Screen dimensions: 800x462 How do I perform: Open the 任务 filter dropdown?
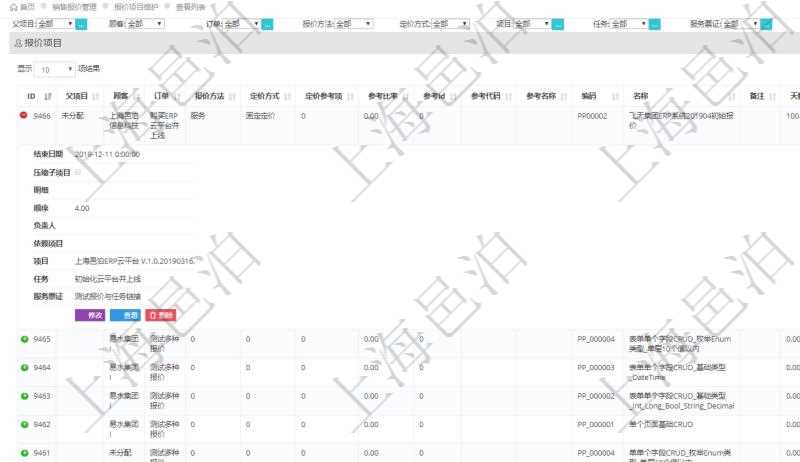point(629,23)
